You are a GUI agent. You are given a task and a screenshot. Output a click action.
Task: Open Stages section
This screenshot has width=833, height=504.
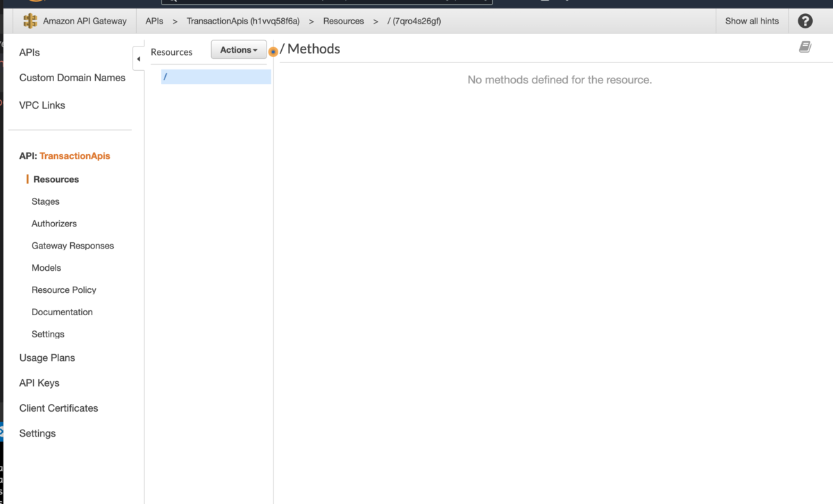click(x=45, y=201)
